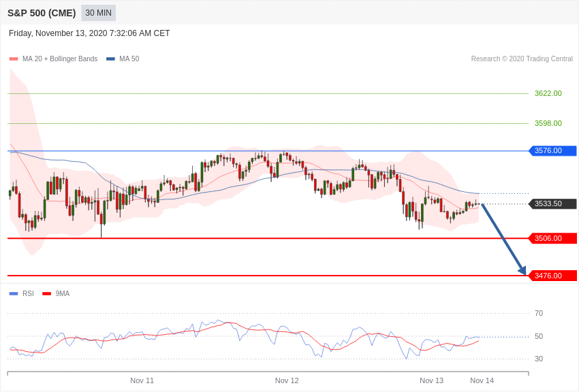579x392 pixels.
Task: Click the black 3533.50 current price tag
Action: [x=552, y=203]
